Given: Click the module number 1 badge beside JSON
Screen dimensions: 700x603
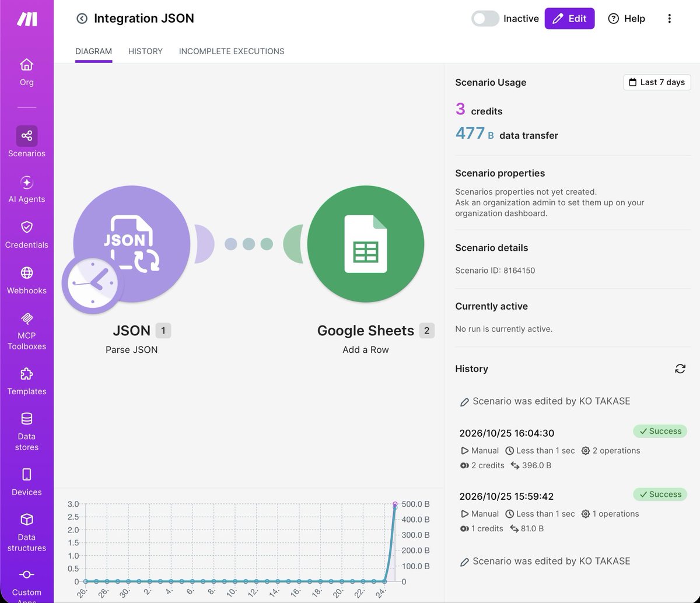Looking at the screenshot, I should click(x=163, y=331).
